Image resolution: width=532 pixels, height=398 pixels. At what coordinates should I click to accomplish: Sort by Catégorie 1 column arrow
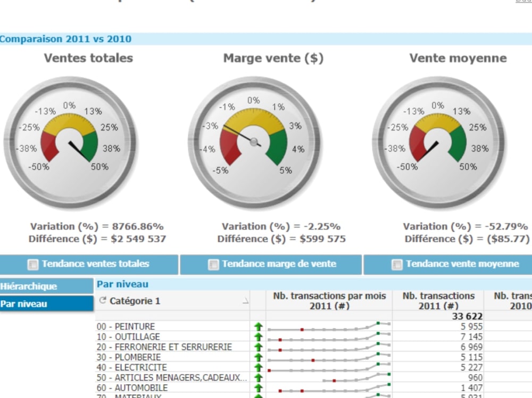(246, 301)
